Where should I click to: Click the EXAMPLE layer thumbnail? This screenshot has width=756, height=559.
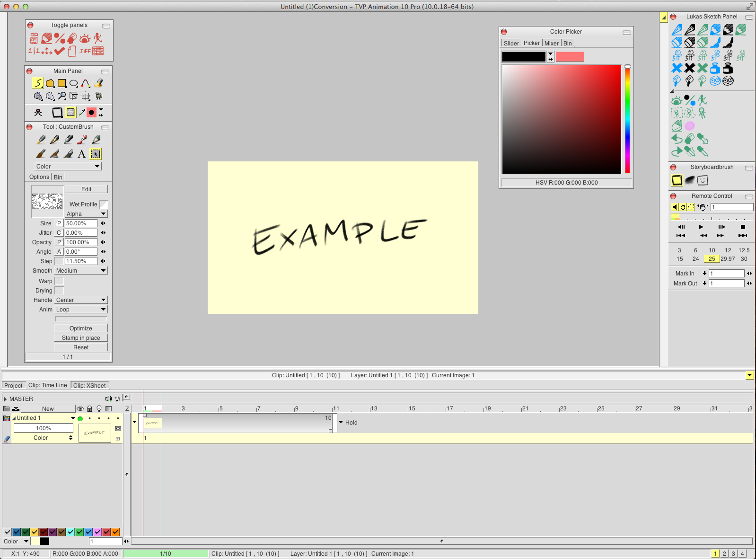[95, 433]
